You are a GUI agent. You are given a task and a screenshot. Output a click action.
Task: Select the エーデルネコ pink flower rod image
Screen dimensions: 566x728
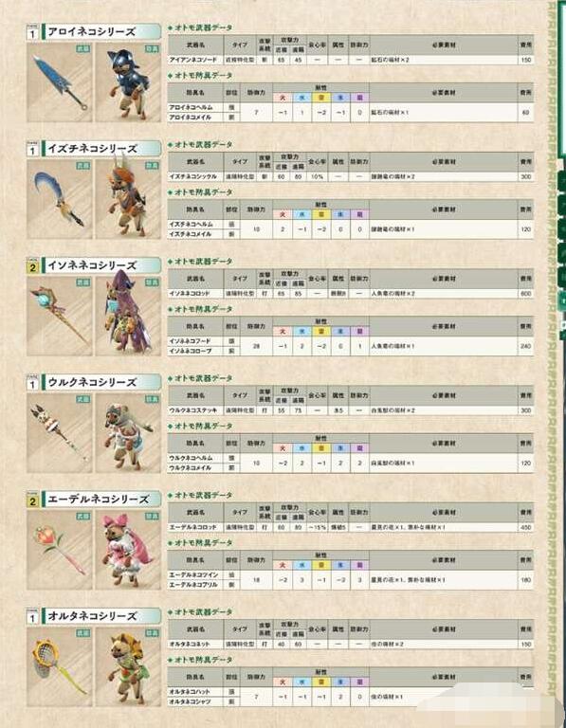tap(60, 550)
